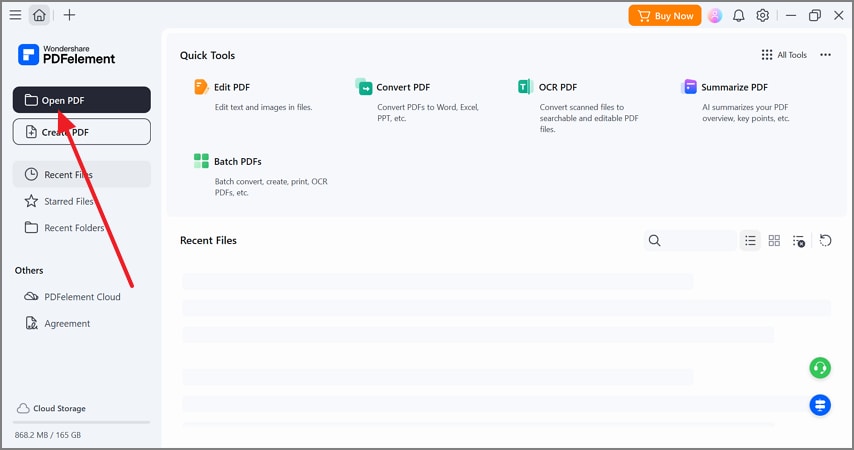Viewport: 854px width, 450px height.
Task: Click the Edit PDF tool icon
Action: (201, 87)
